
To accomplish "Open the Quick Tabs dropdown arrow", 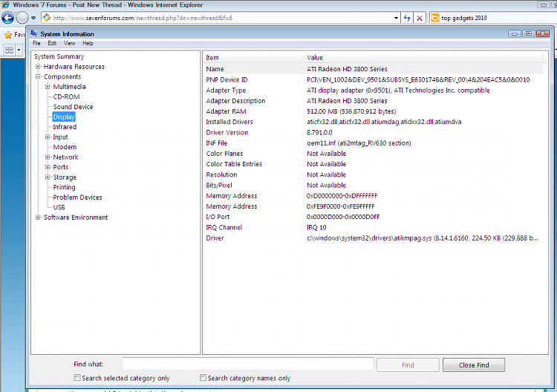I will [x=19, y=50].
